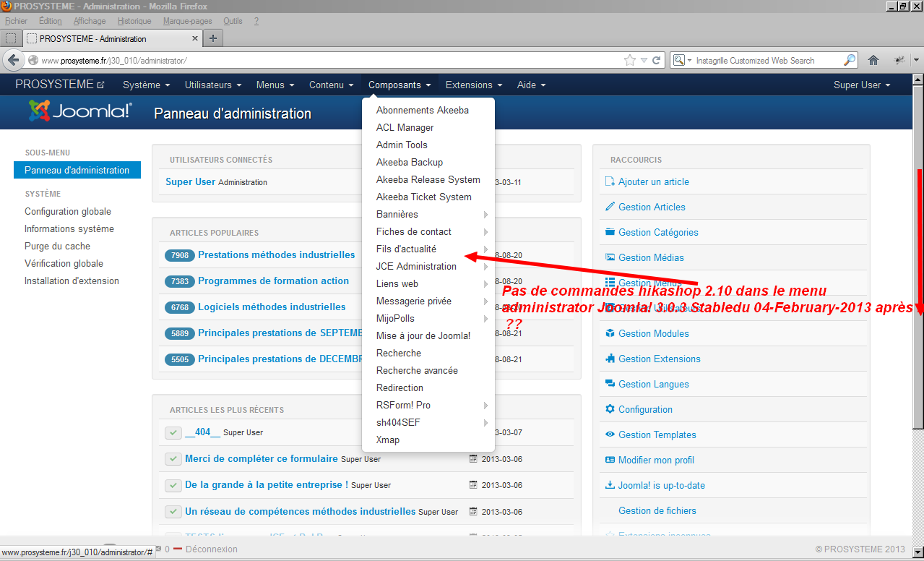
Task: Toggle published check for 'De la grande à la petite entreprise'
Action: point(173,485)
